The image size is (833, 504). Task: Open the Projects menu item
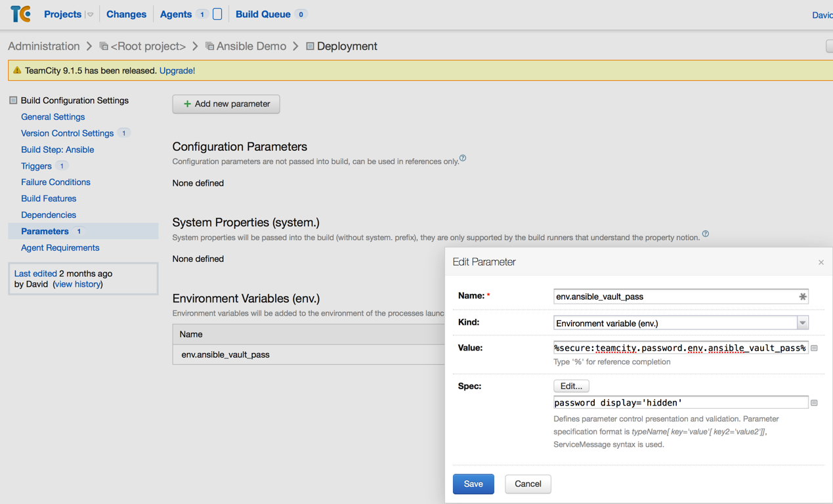(62, 14)
